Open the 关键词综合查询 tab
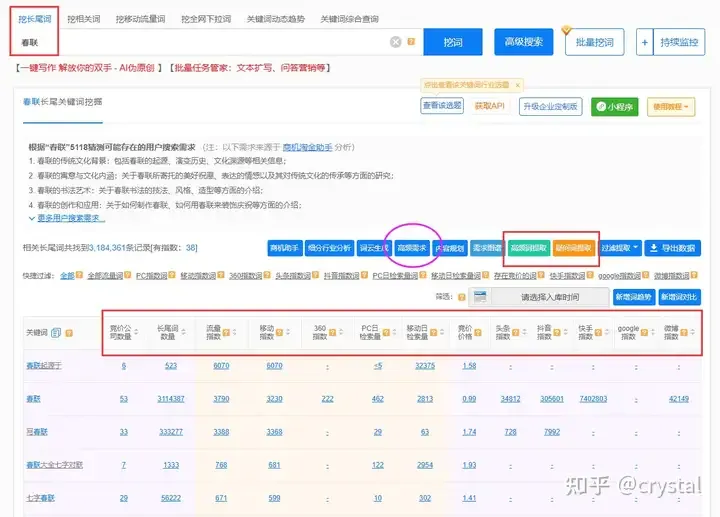The width and height of the screenshot is (720, 517). [349, 19]
